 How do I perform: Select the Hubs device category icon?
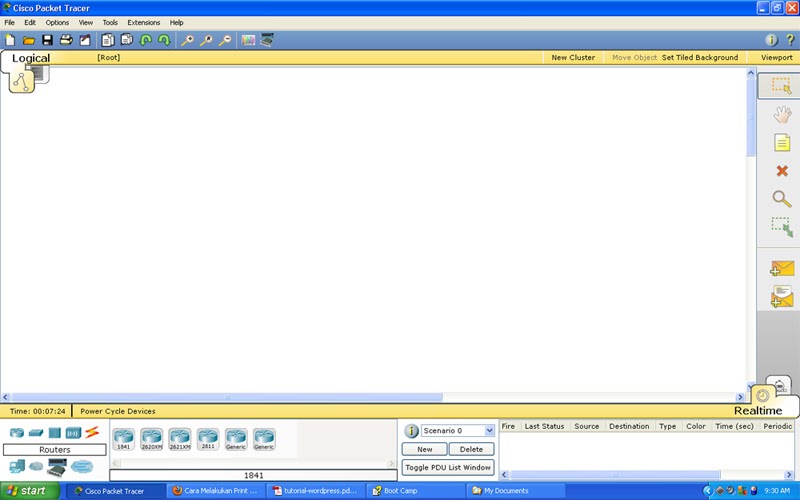coord(55,433)
